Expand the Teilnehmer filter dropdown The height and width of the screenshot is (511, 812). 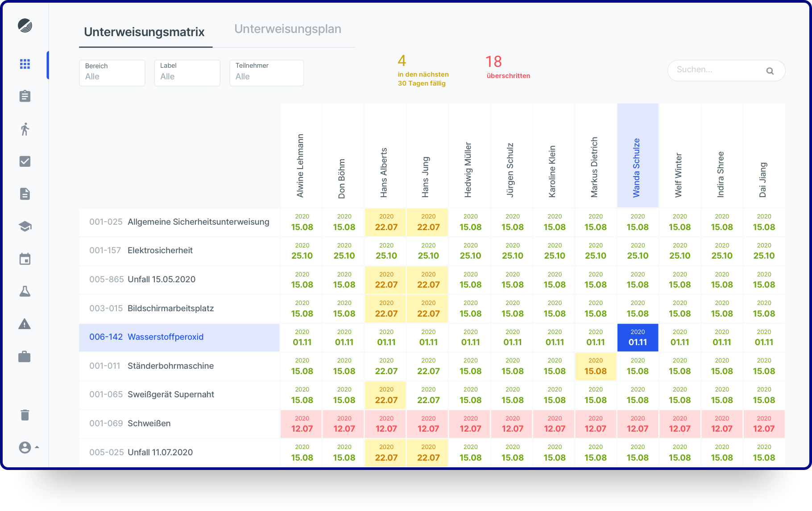pyautogui.click(x=266, y=73)
